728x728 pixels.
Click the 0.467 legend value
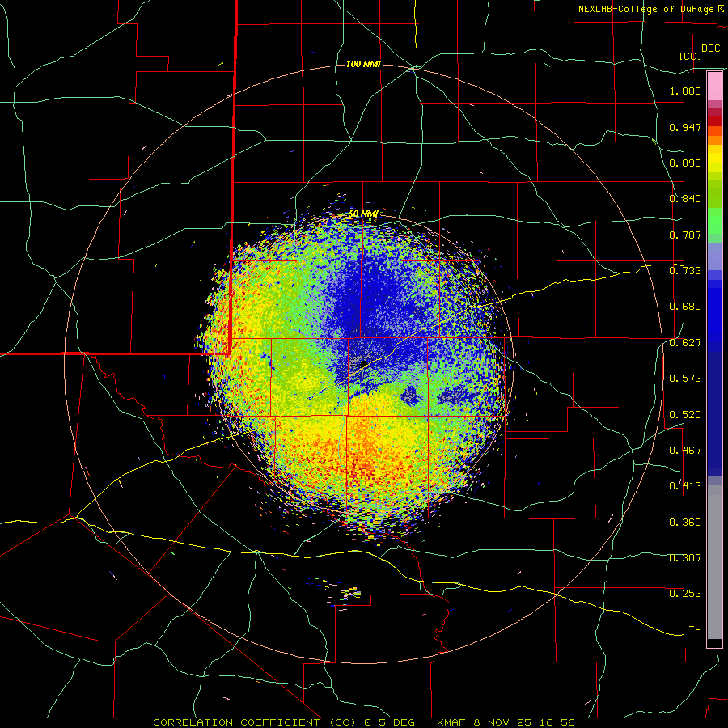(x=685, y=450)
